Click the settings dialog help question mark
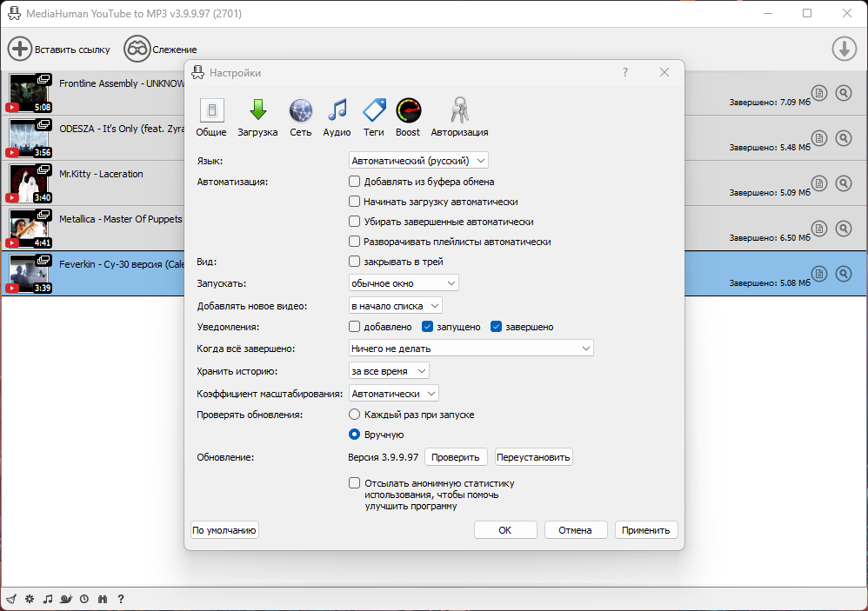 click(625, 72)
